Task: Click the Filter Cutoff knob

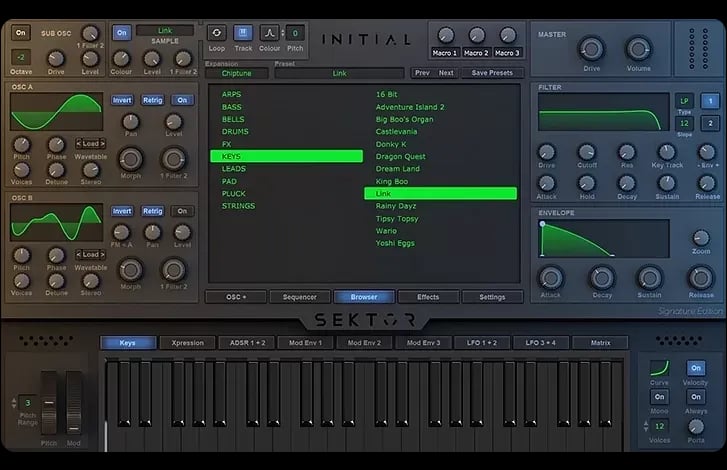Action: point(587,152)
